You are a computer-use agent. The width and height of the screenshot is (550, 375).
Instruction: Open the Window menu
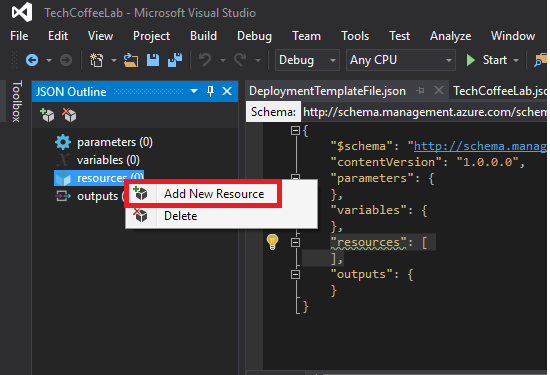[513, 36]
